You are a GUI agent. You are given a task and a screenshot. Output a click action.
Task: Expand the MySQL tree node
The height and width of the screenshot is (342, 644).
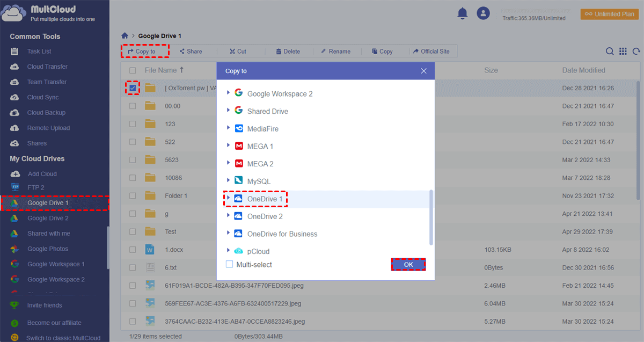(229, 181)
